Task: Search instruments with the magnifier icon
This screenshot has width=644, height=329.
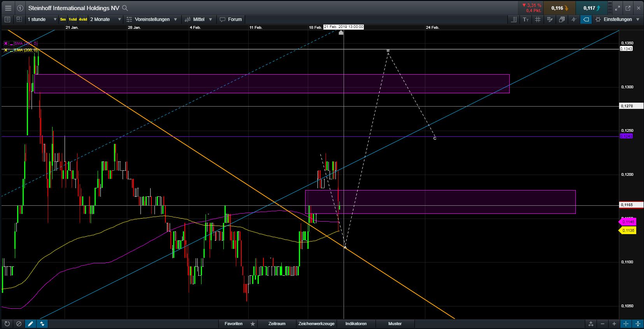Action: pyautogui.click(x=125, y=8)
